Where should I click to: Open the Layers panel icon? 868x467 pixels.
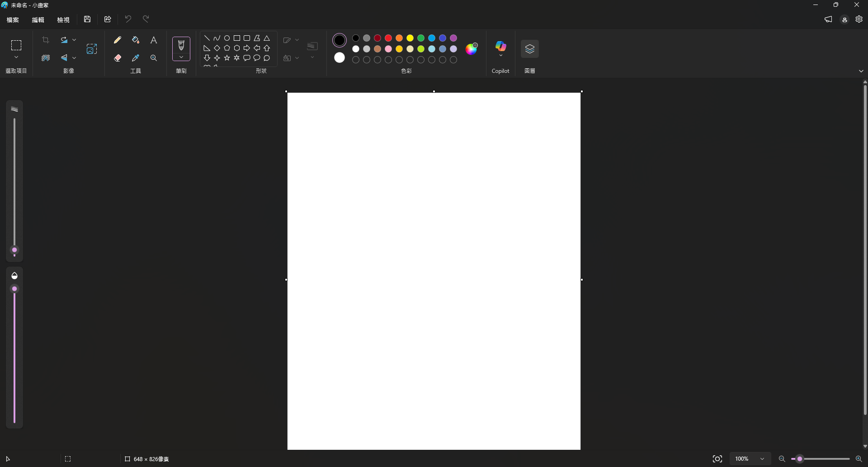(530, 49)
